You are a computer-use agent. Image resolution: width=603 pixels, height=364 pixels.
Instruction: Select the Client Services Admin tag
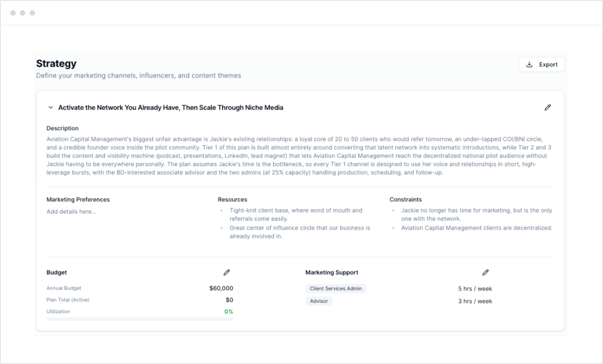pyautogui.click(x=336, y=288)
